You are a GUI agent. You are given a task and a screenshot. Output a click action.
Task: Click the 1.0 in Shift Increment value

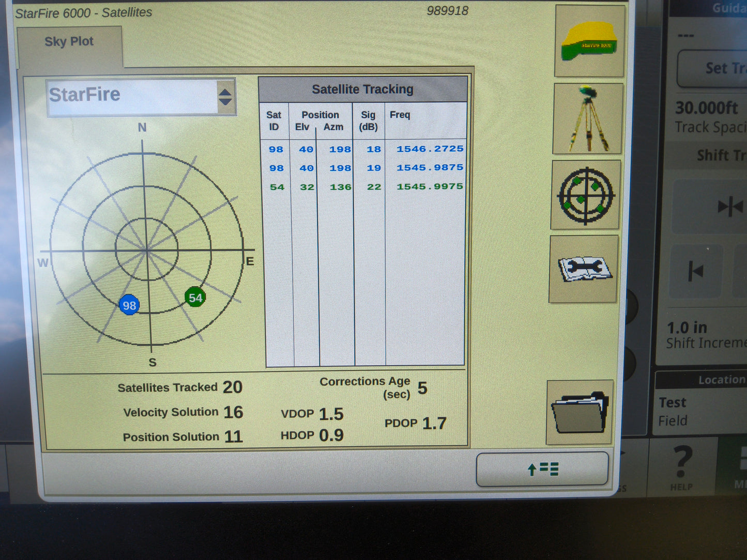point(687,328)
